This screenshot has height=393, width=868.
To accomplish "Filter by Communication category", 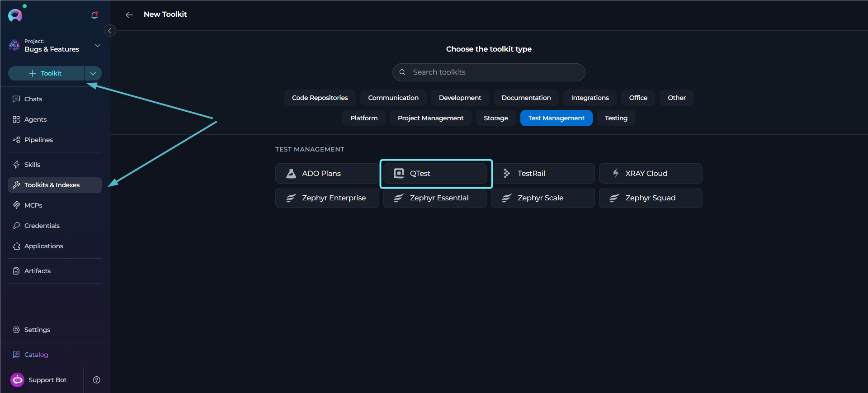I will point(393,98).
